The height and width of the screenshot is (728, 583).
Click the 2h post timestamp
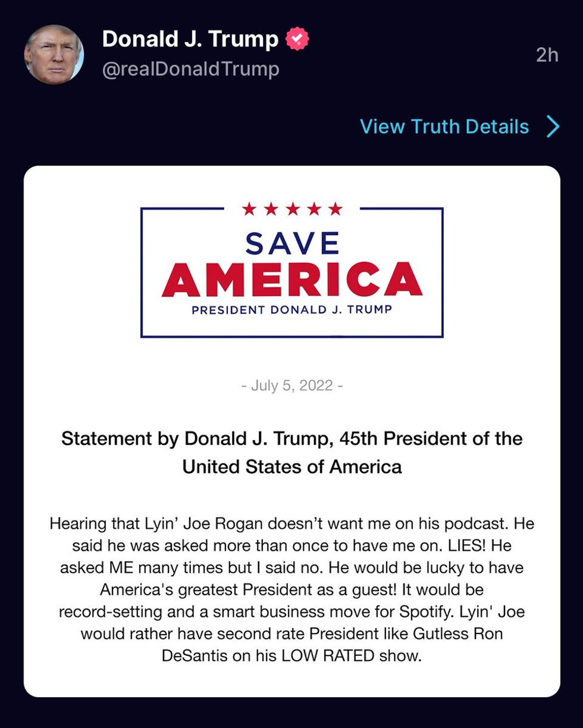(547, 55)
